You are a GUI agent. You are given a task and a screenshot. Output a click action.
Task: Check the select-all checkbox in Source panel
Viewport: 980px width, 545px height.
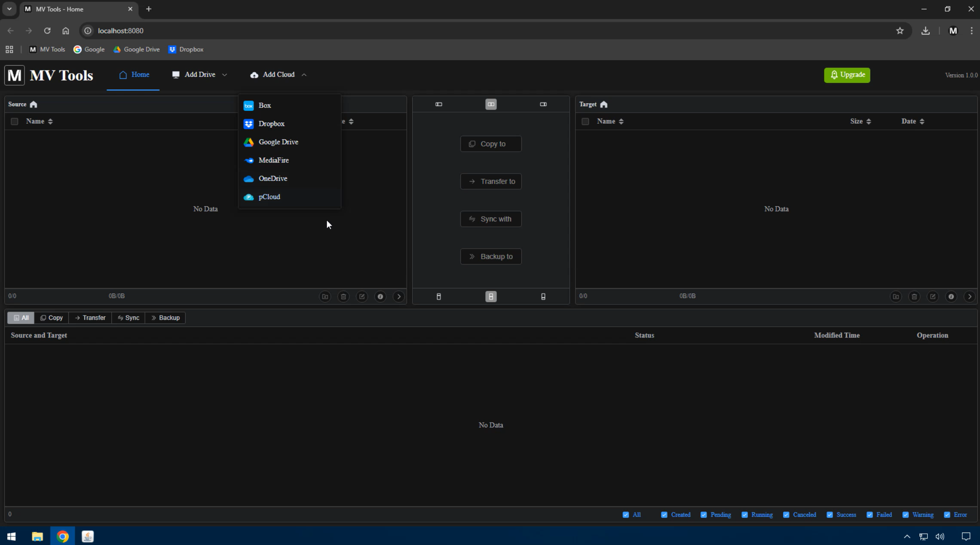coord(14,121)
